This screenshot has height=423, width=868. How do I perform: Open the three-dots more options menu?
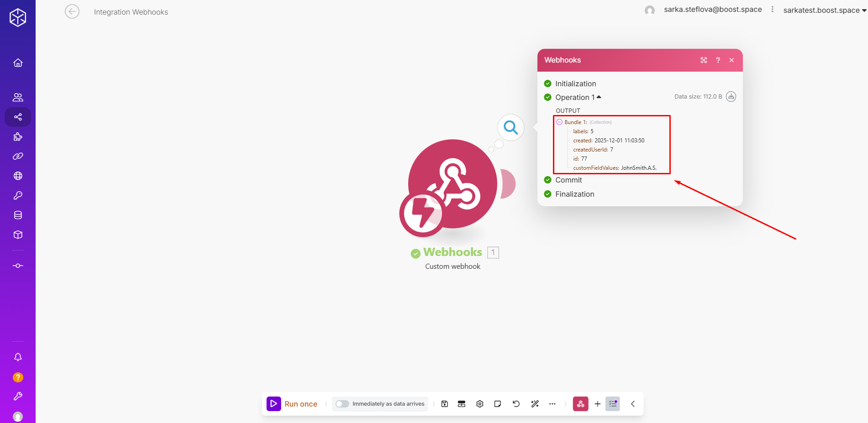pyautogui.click(x=552, y=404)
